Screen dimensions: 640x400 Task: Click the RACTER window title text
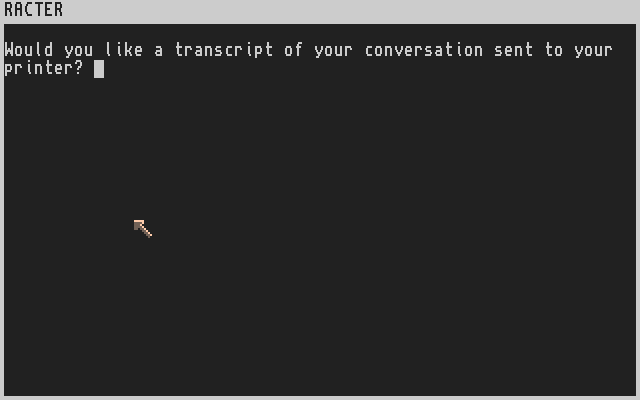tap(33, 9)
